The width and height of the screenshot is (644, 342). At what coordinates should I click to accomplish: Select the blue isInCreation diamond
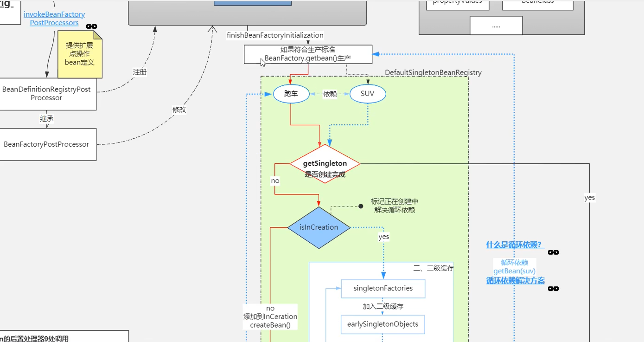[319, 227]
